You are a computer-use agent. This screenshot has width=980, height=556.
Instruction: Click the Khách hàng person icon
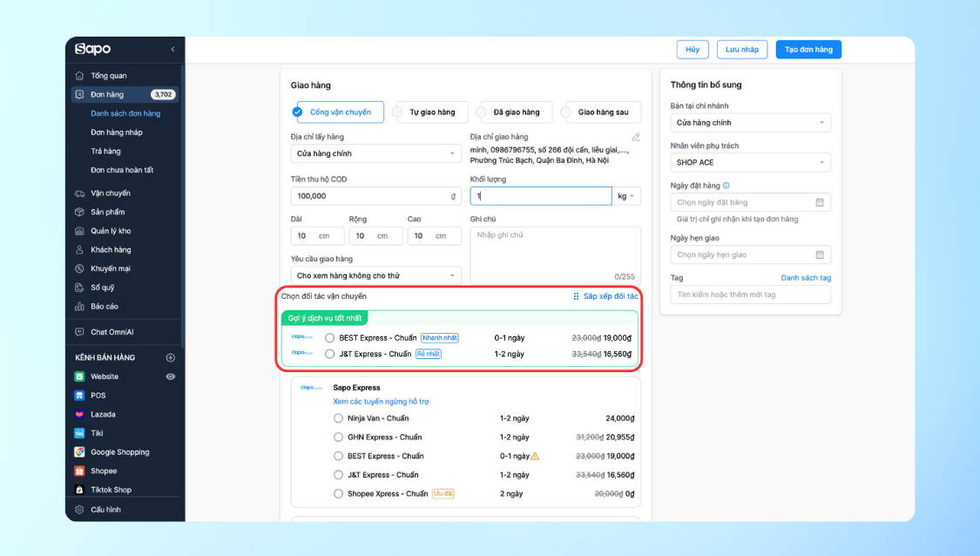[x=79, y=249]
